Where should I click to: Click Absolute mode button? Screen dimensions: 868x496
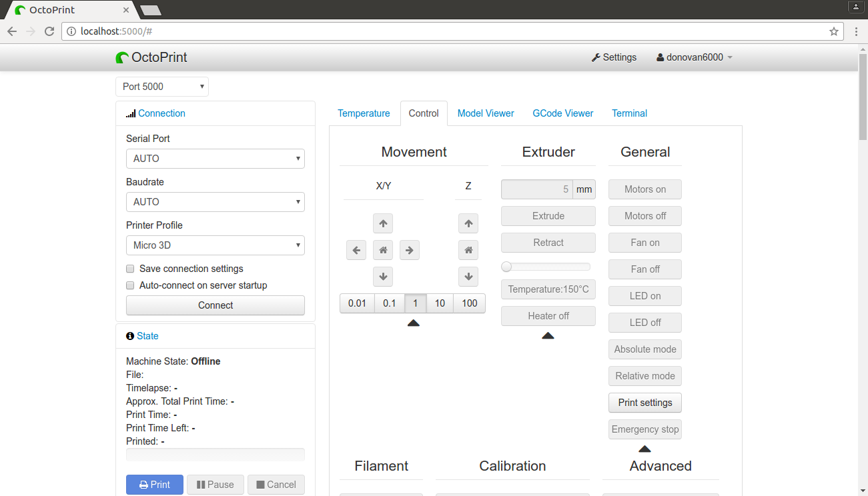click(x=645, y=349)
